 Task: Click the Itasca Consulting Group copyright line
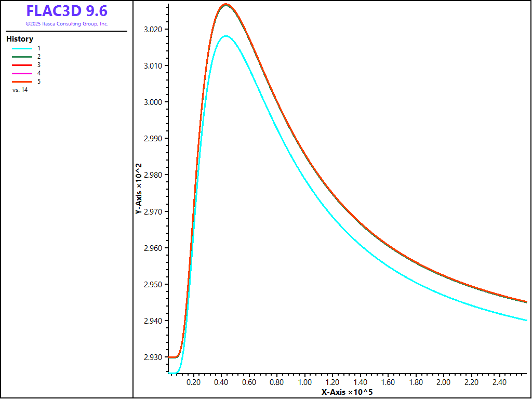click(66, 24)
